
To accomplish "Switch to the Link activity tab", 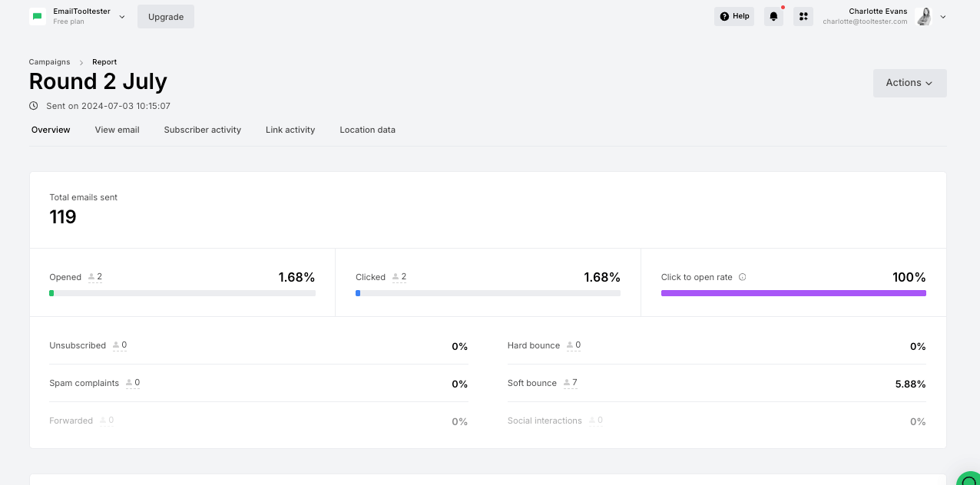I will (290, 130).
